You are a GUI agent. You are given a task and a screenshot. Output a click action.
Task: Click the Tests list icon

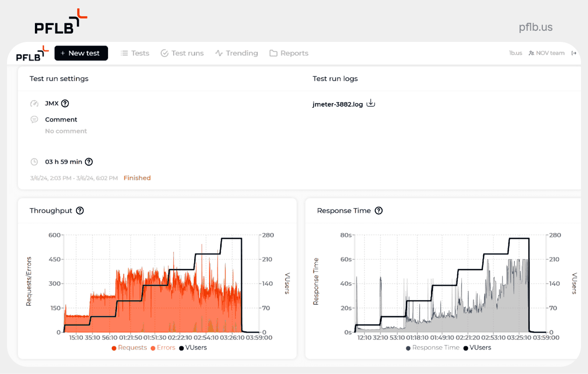click(124, 53)
